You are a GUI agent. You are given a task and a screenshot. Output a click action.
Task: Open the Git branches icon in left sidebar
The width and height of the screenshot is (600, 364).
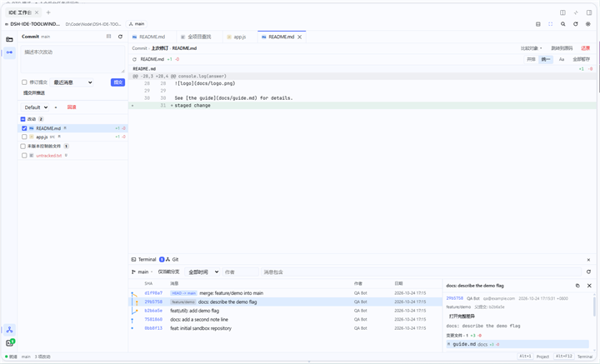pos(9,330)
